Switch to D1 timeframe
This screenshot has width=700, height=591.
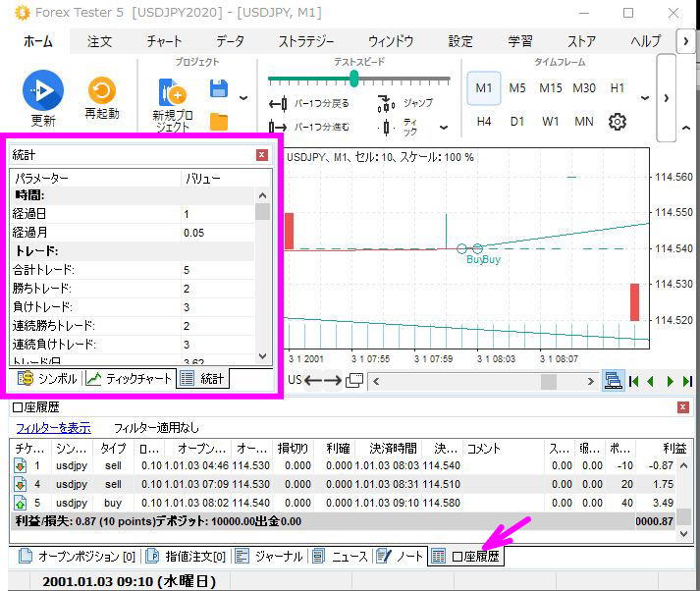[517, 122]
